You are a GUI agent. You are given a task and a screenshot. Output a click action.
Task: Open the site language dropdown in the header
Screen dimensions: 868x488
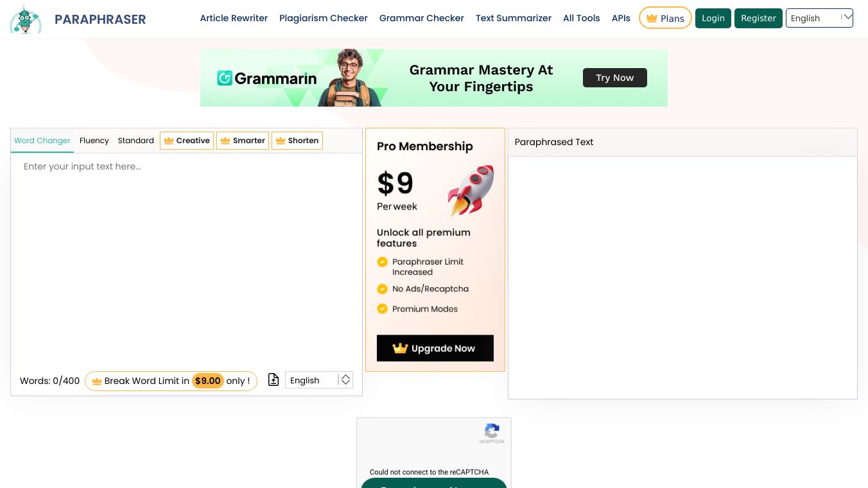click(x=819, y=18)
